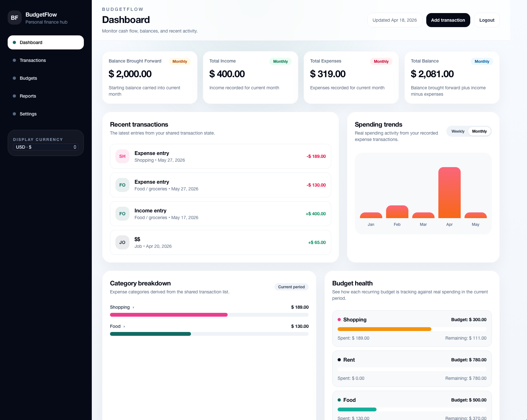Viewport: 527px width, 420px height.
Task: Click the Settings nav bullet icon
Action: tap(14, 114)
